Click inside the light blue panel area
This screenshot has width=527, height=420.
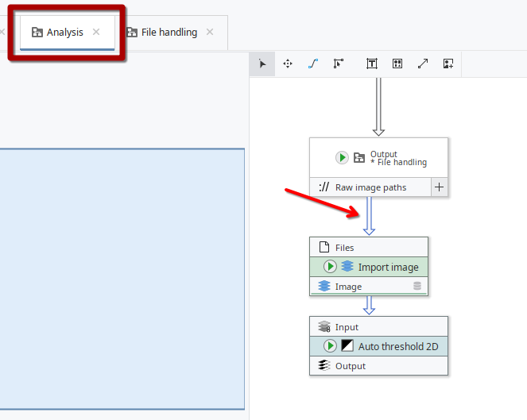122,279
